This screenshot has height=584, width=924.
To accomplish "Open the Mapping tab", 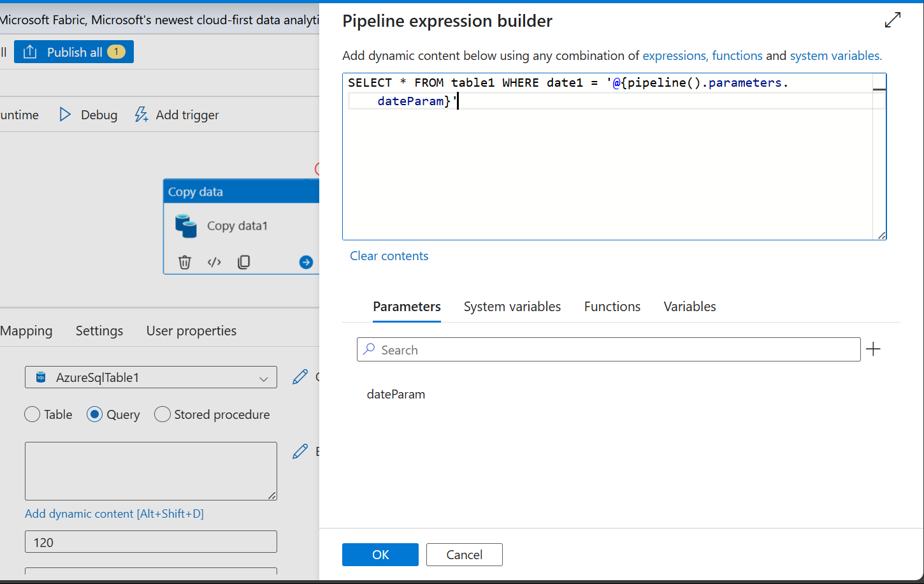I will (26, 331).
